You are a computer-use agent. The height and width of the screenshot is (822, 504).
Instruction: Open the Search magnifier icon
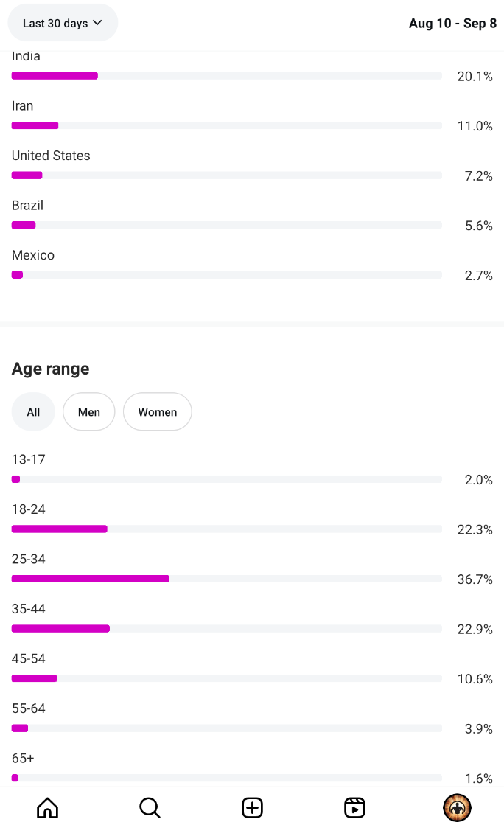pos(150,807)
